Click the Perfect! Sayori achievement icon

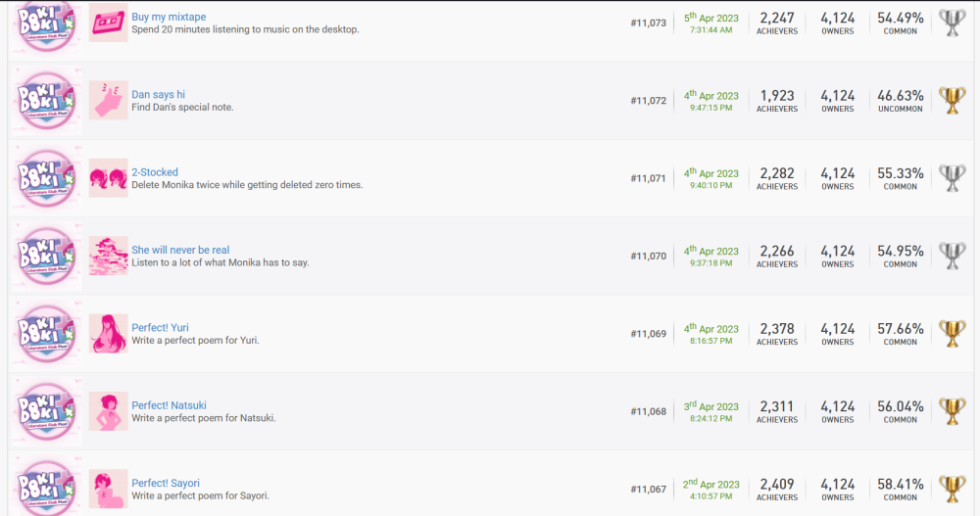tap(108, 489)
